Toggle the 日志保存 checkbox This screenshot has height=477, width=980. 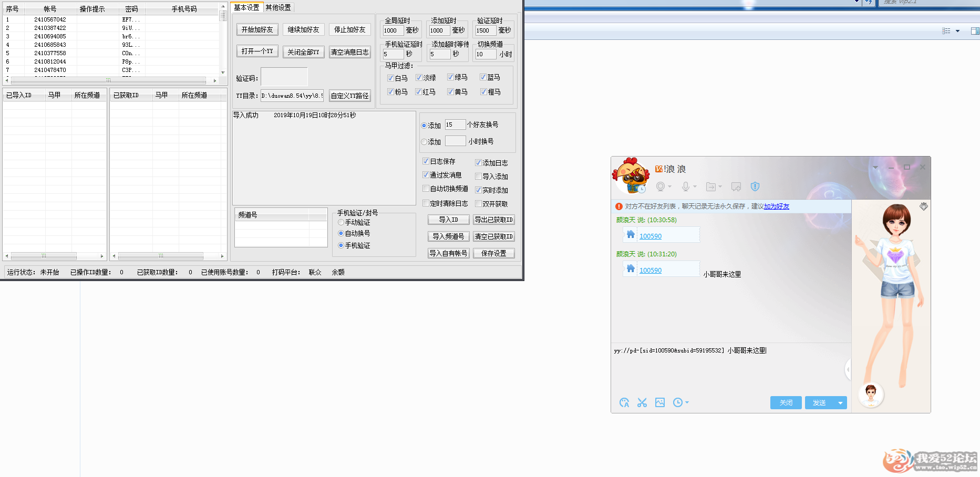[426, 161]
